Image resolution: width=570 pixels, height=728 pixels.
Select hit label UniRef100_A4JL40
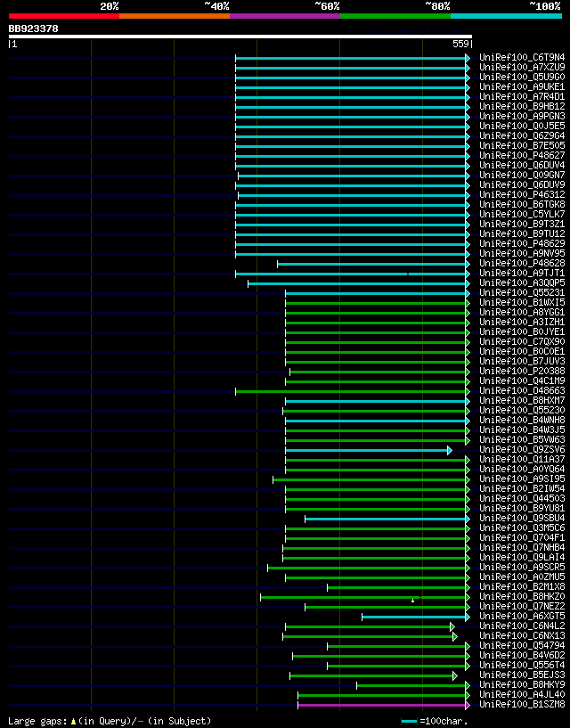point(522,694)
